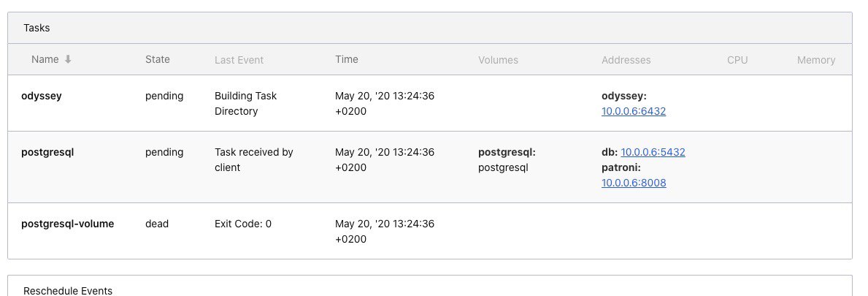Click the postgresql volume name cell

(x=503, y=167)
